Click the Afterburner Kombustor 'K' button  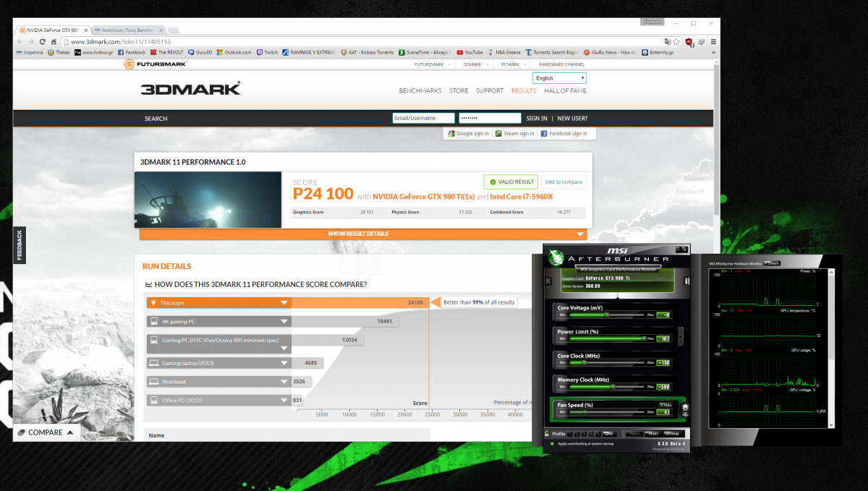point(548,280)
